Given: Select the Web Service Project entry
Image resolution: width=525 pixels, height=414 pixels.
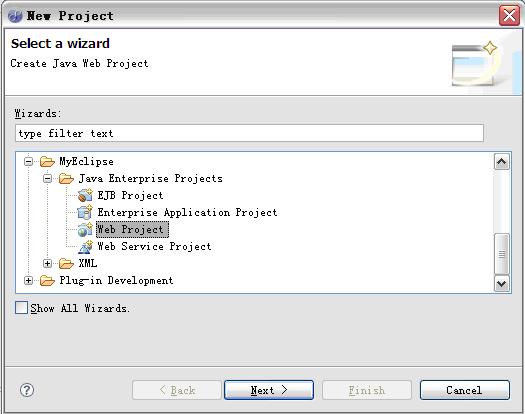Looking at the screenshot, I should pyautogui.click(x=154, y=247).
